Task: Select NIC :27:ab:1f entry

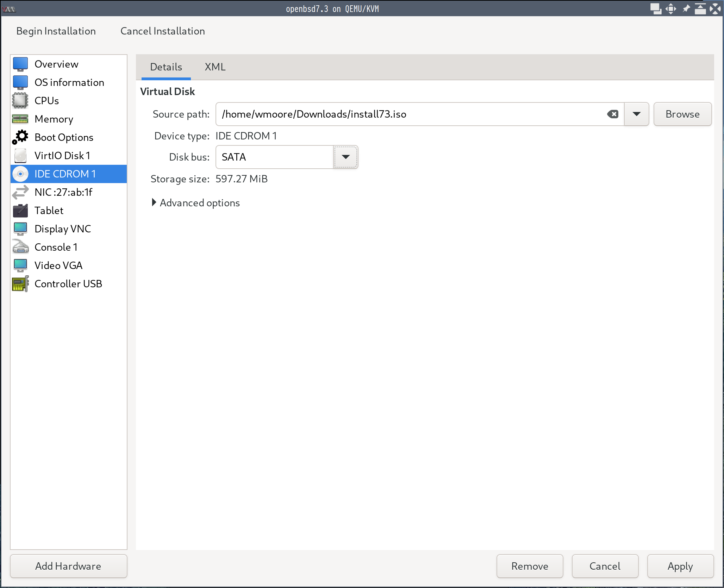Action: 69,192
